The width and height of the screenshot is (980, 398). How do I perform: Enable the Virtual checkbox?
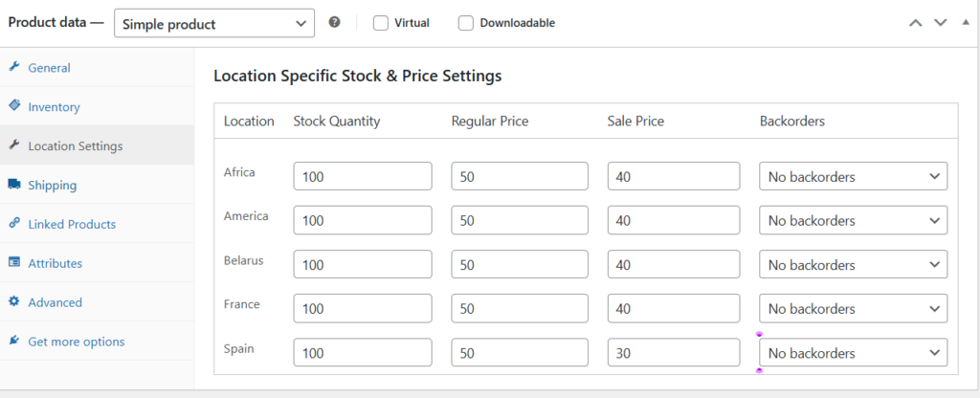381,23
